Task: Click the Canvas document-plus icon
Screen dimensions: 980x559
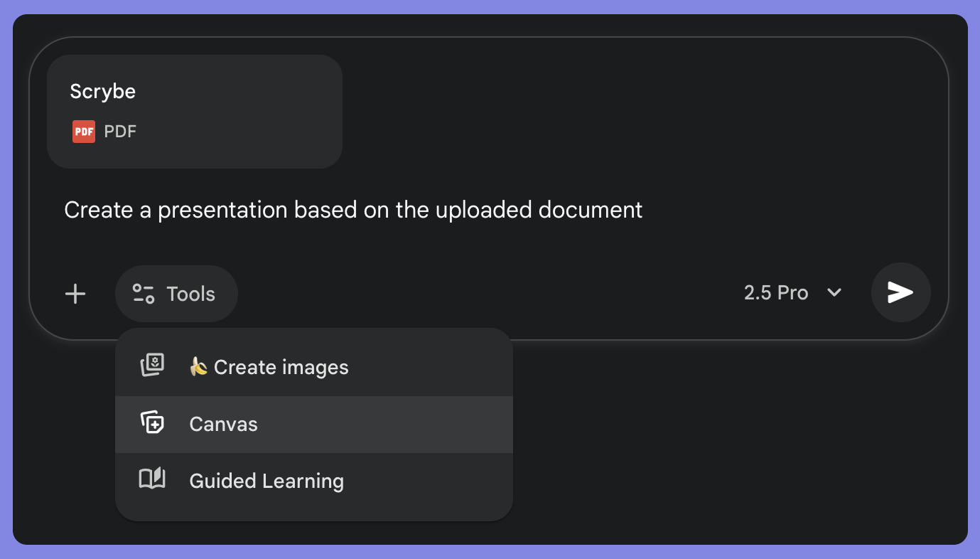Action: click(x=152, y=423)
